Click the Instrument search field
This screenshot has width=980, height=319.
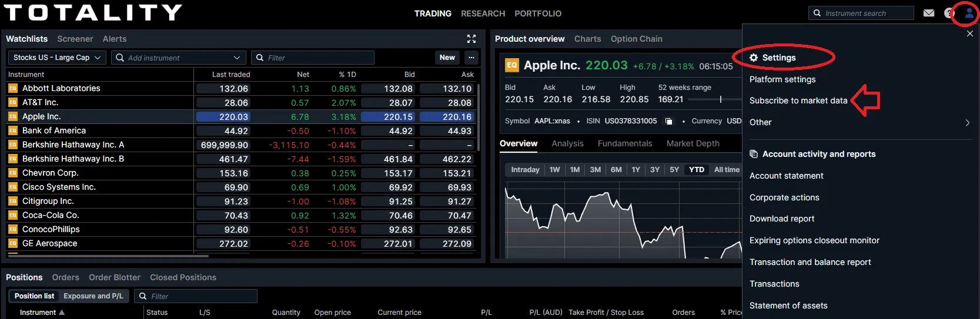861,13
